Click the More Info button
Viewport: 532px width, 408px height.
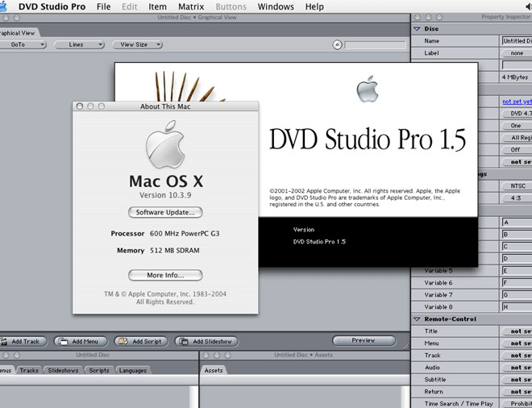point(165,275)
